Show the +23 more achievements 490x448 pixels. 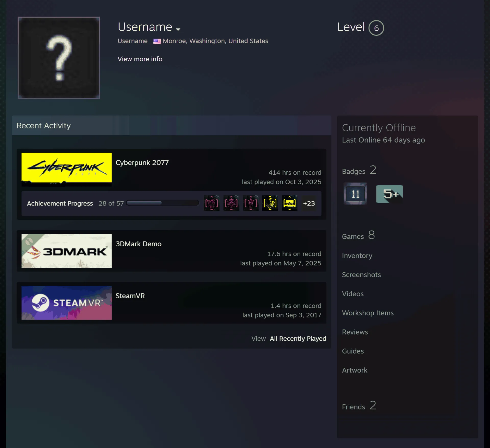coord(309,203)
